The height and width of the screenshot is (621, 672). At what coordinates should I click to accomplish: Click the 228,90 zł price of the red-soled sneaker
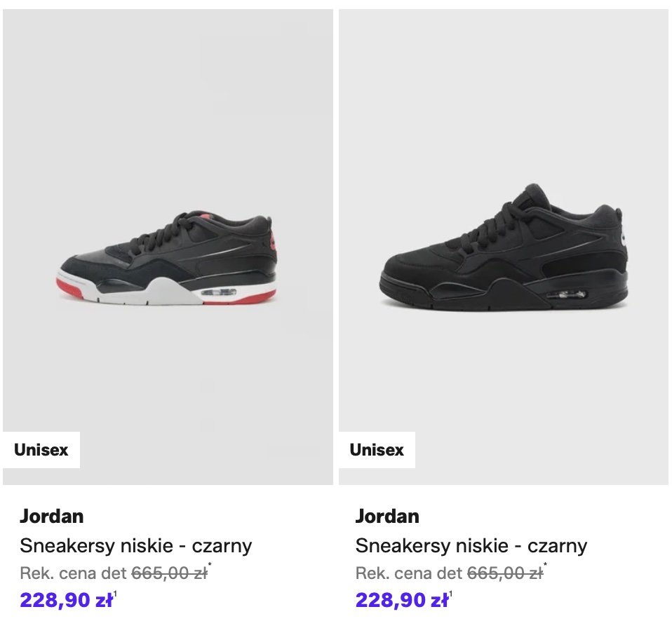coord(66,601)
